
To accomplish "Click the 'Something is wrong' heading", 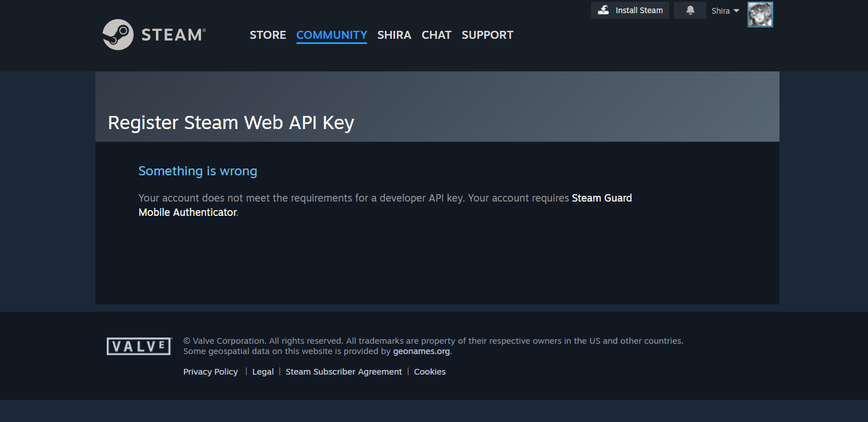I will coord(198,171).
